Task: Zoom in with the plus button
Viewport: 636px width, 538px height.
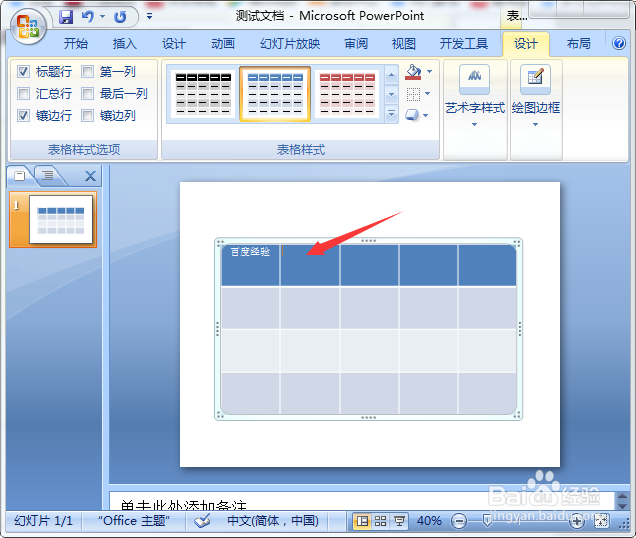Action: click(x=577, y=521)
